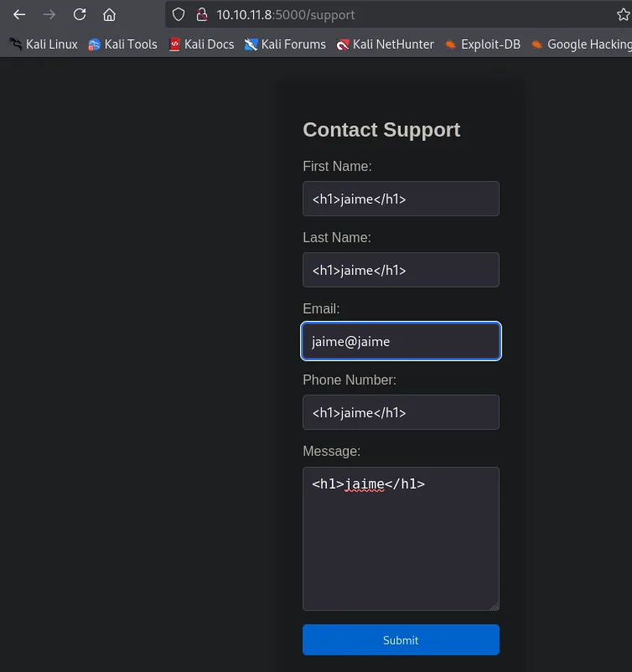Click the Last Name input field
632x672 pixels.
[x=401, y=270]
